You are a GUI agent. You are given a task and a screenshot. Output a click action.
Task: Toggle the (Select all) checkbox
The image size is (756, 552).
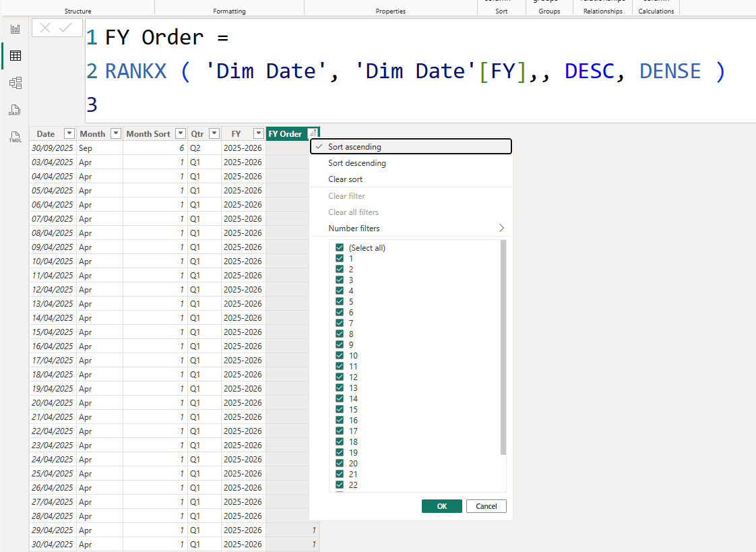[x=340, y=247]
